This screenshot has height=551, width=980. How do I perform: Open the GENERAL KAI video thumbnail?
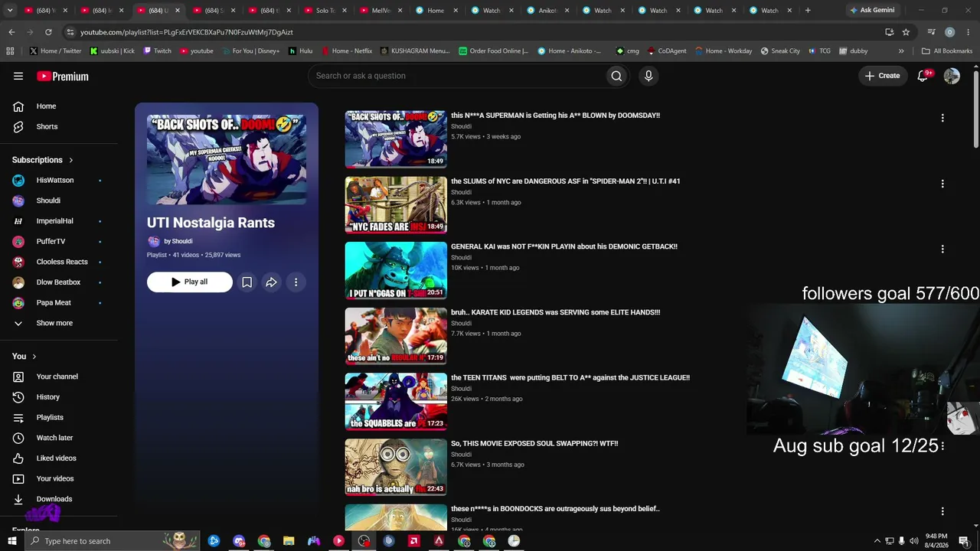(396, 270)
